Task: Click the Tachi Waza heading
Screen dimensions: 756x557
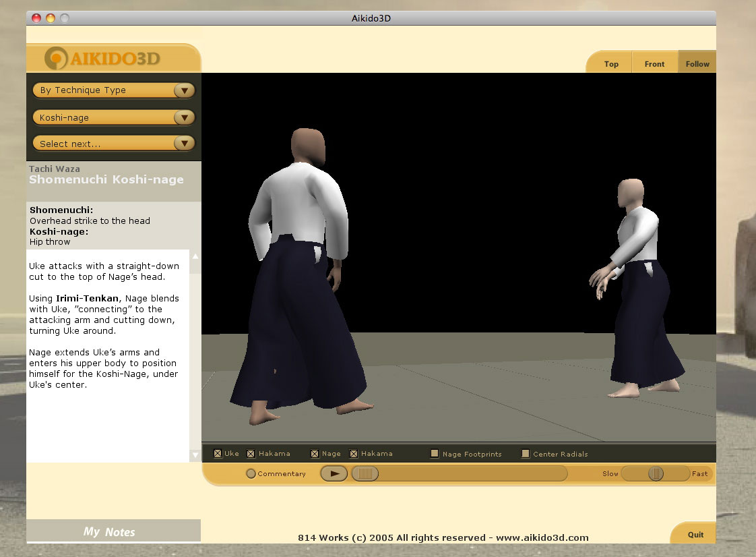Action: point(55,169)
